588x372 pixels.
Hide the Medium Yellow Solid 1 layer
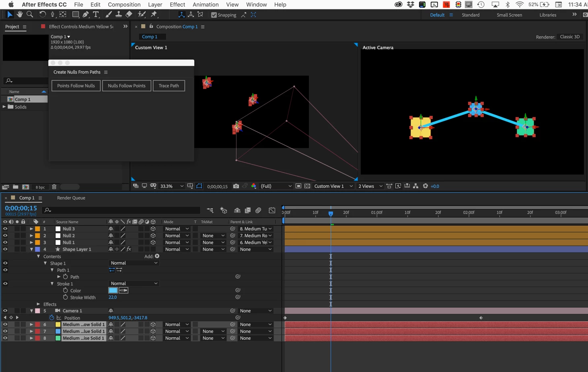5,325
